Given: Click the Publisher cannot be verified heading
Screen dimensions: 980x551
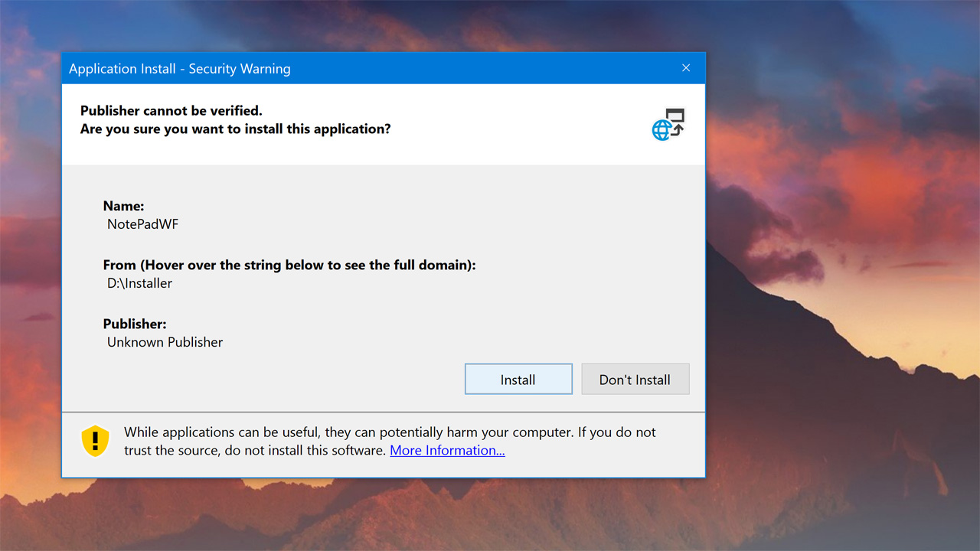Looking at the screenshot, I should [171, 111].
